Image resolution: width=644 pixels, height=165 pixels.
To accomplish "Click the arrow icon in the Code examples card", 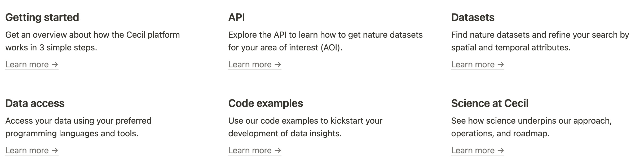I will 277,151.
